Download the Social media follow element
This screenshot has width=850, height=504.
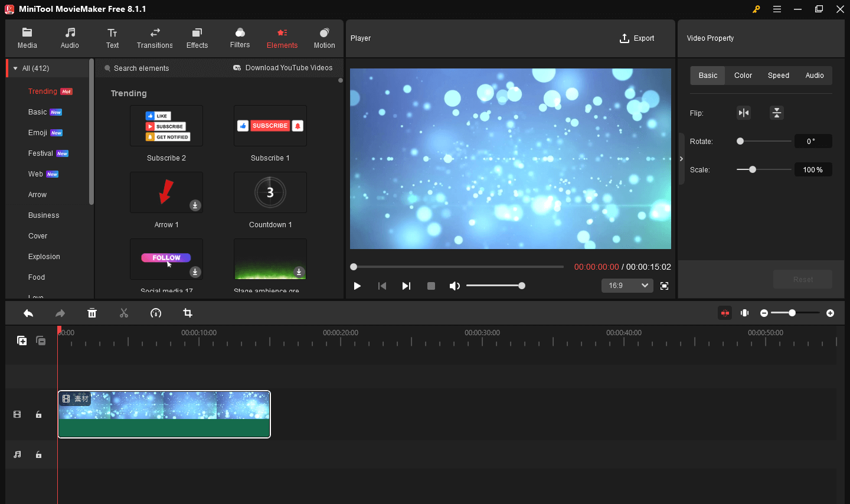pos(195,272)
